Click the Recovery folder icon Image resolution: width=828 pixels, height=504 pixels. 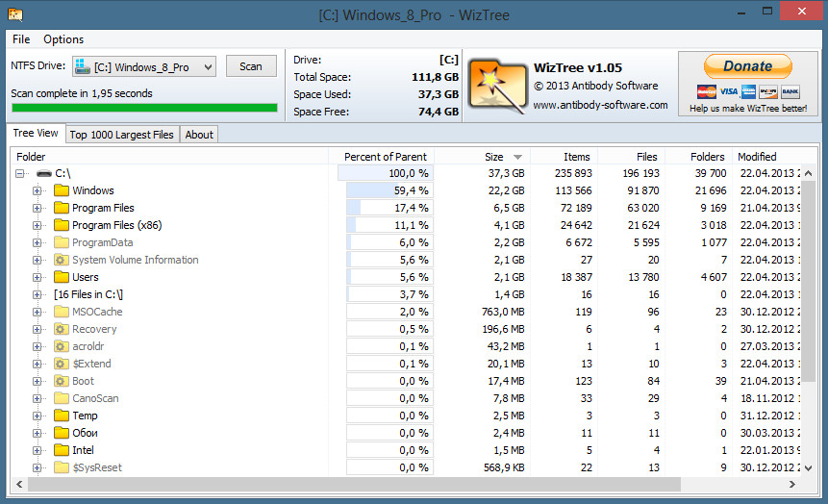coord(62,329)
